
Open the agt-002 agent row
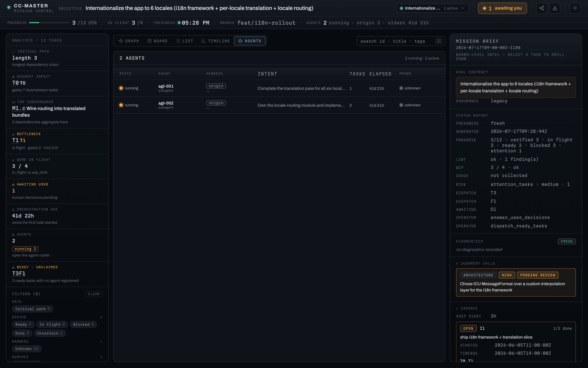click(279, 105)
